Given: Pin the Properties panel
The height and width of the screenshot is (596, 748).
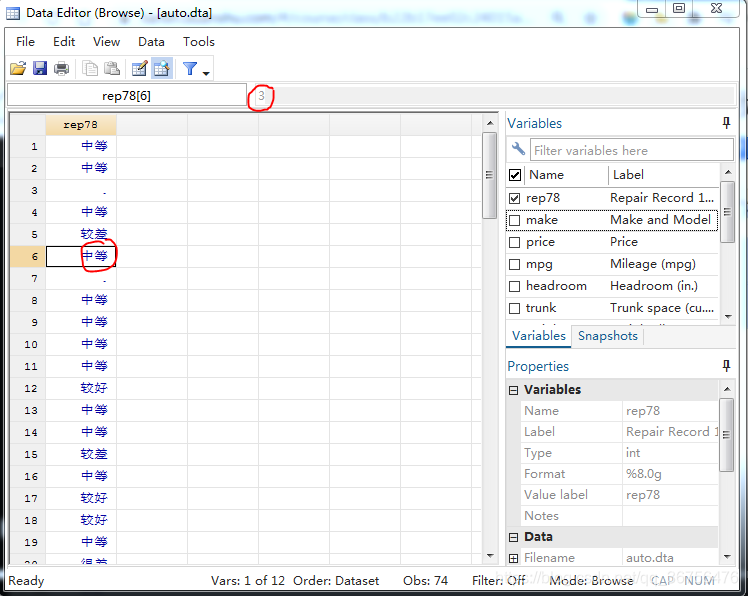Looking at the screenshot, I should [726, 366].
